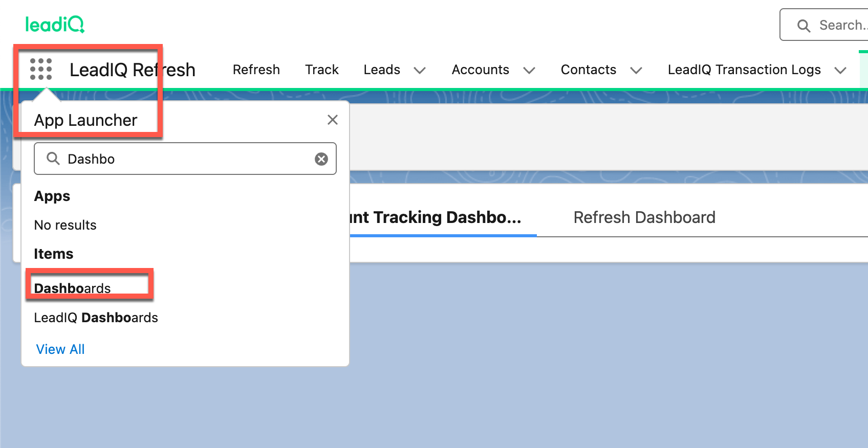Switch to the Refresh Dashboard tab

pyautogui.click(x=644, y=217)
